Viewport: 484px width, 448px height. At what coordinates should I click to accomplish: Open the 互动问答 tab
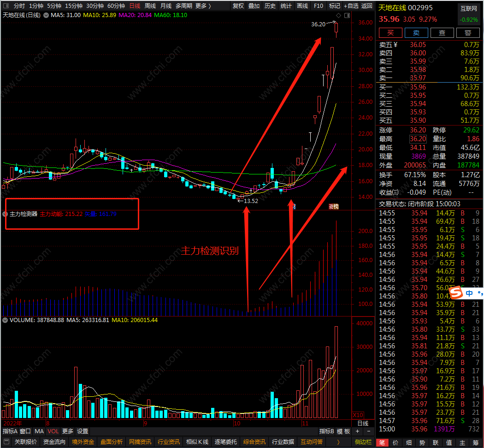[312, 442]
